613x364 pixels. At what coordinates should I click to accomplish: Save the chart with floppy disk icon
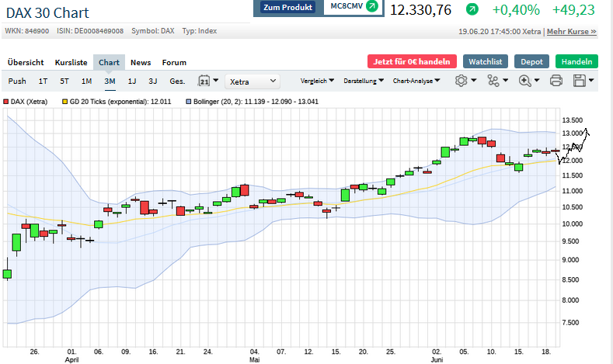(x=579, y=81)
